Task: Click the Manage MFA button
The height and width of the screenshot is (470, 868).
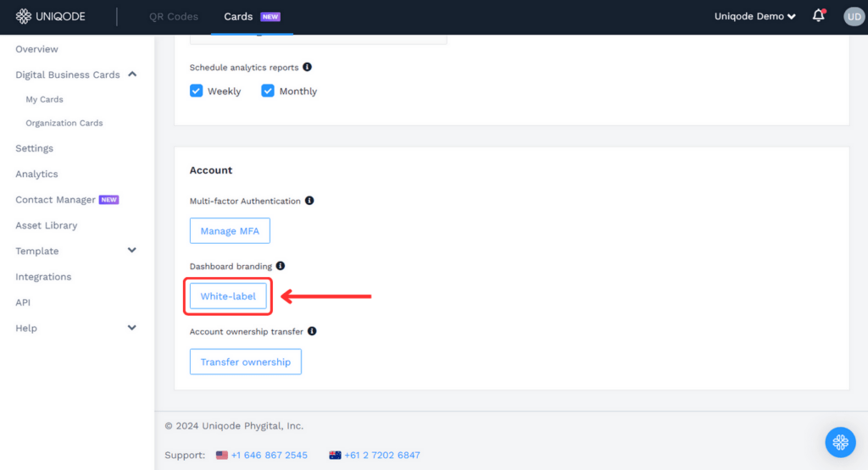Action: pyautogui.click(x=230, y=230)
